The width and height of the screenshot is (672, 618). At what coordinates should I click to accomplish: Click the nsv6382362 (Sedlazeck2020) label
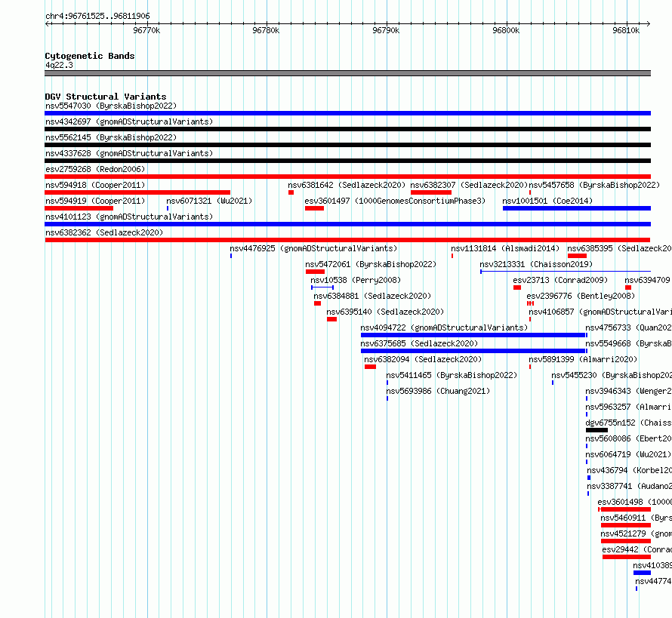point(104,232)
